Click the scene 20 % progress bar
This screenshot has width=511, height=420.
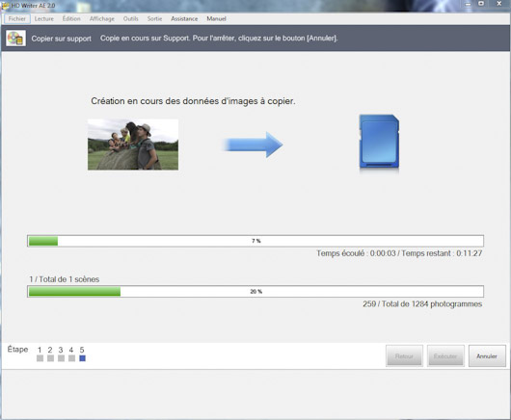255,291
